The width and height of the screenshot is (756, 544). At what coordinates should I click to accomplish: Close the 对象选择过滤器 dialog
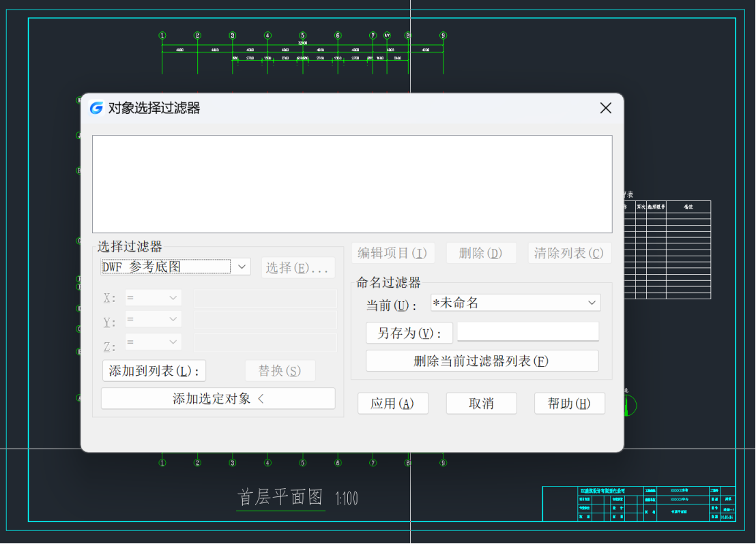pos(605,108)
